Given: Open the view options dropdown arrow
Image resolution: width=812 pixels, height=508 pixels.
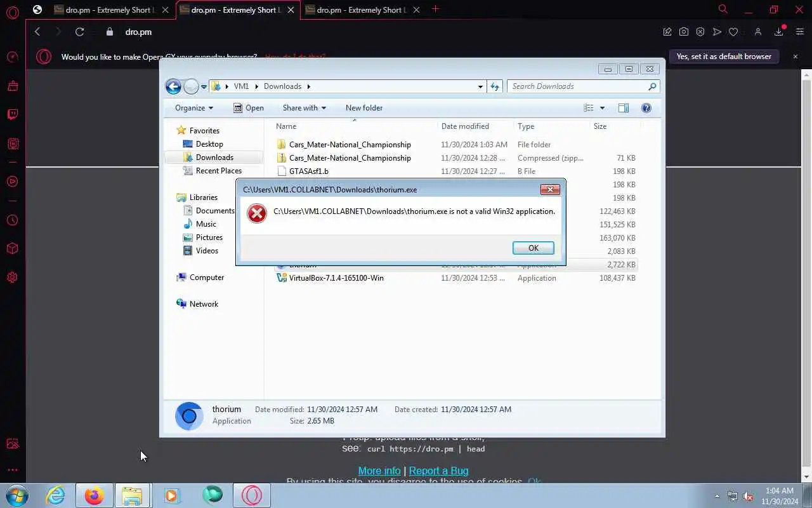Looking at the screenshot, I should point(602,108).
